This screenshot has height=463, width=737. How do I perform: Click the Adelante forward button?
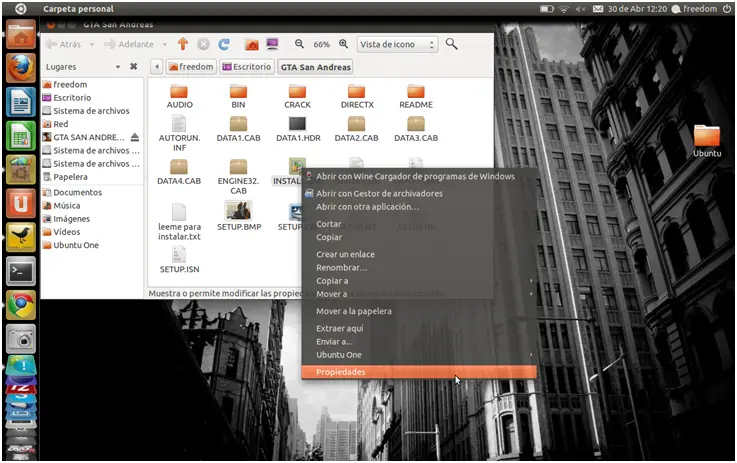[x=129, y=44]
